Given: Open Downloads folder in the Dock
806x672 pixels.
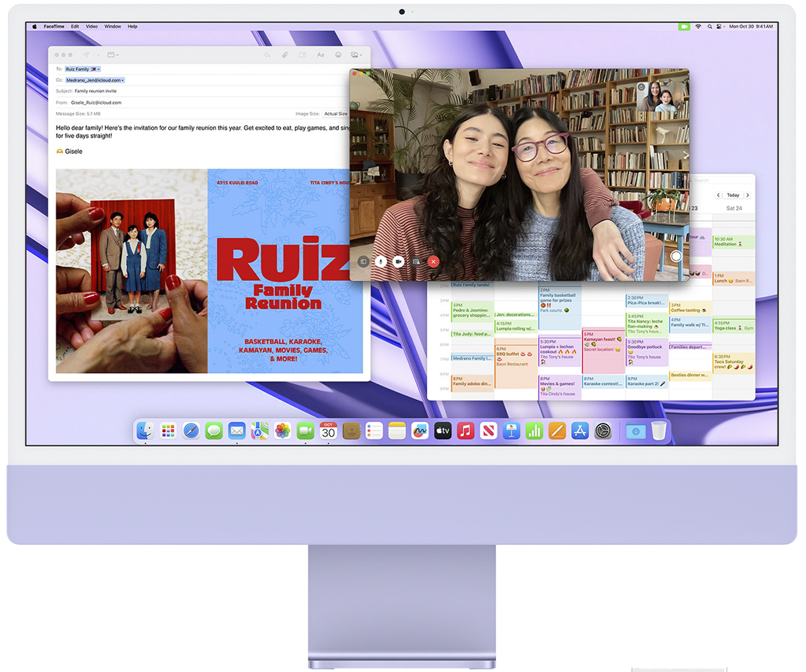Looking at the screenshot, I should pos(636,431).
